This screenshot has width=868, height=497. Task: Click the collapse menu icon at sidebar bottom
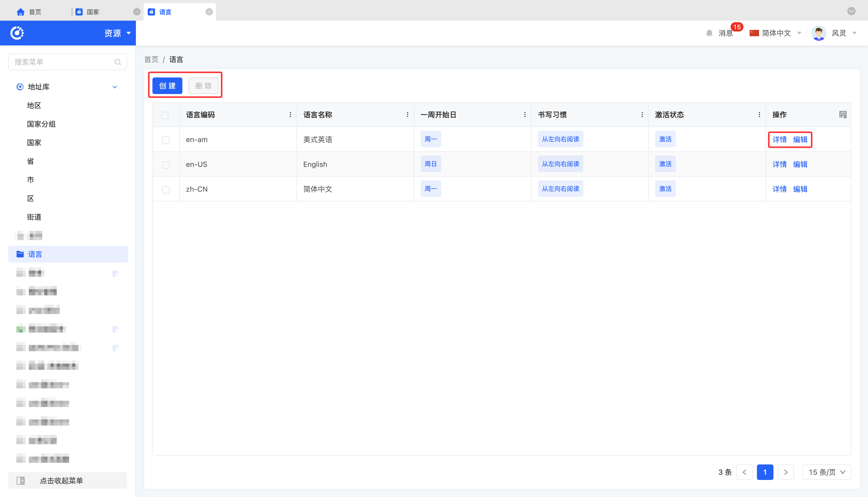pyautogui.click(x=21, y=481)
